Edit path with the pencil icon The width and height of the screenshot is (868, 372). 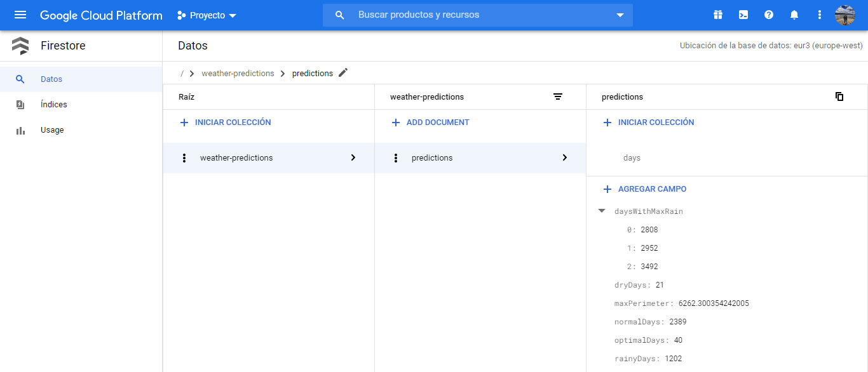pyautogui.click(x=343, y=72)
